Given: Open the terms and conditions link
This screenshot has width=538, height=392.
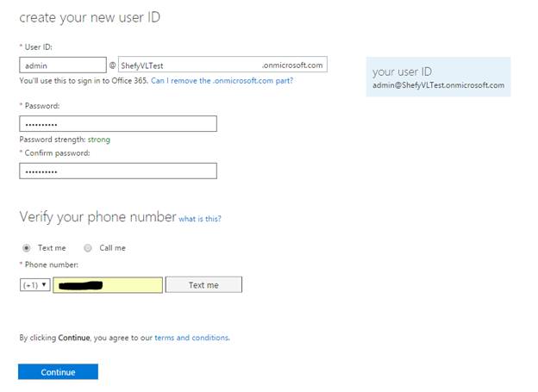Looking at the screenshot, I should [191, 338].
